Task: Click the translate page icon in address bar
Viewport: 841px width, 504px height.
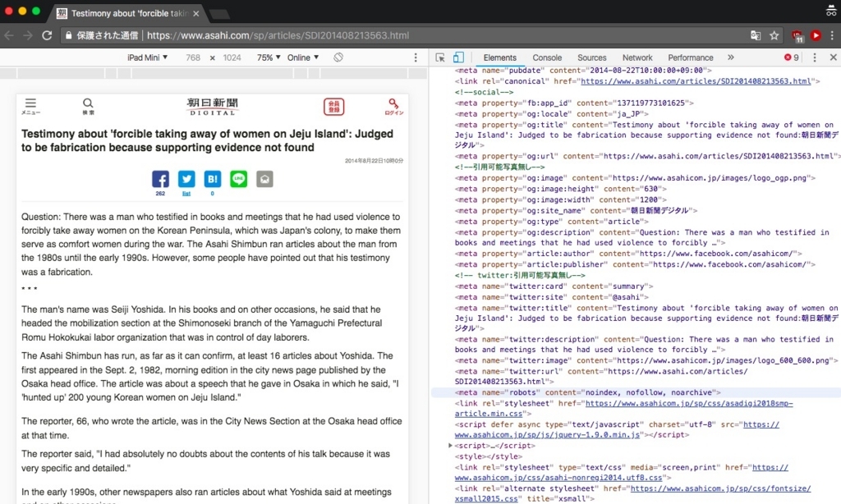Action: 756,35
